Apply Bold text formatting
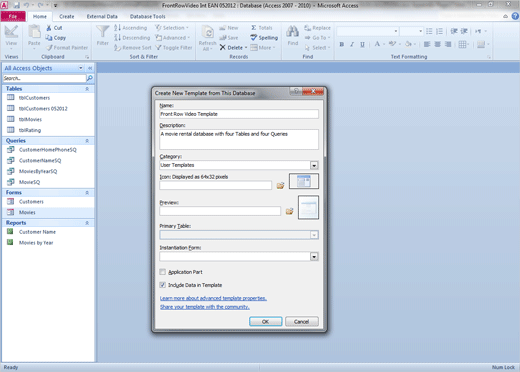This screenshot has width=520, height=372. (342, 44)
